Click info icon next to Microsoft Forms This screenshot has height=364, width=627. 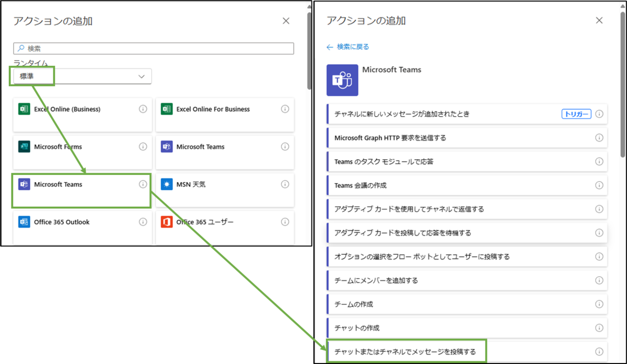click(x=143, y=147)
